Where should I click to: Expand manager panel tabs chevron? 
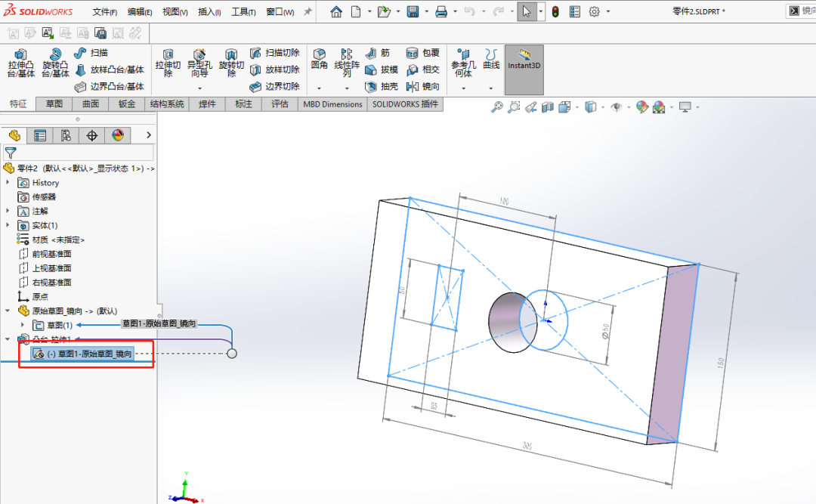click(x=149, y=135)
